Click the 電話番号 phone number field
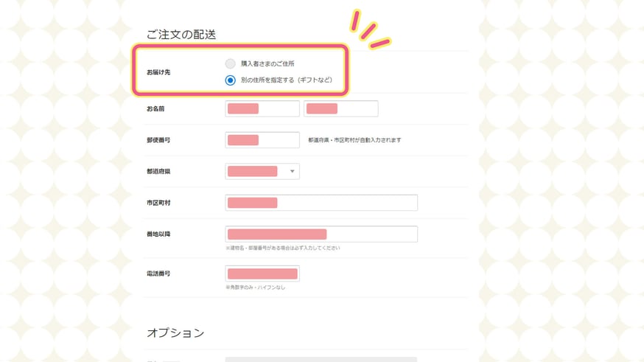 (x=262, y=274)
